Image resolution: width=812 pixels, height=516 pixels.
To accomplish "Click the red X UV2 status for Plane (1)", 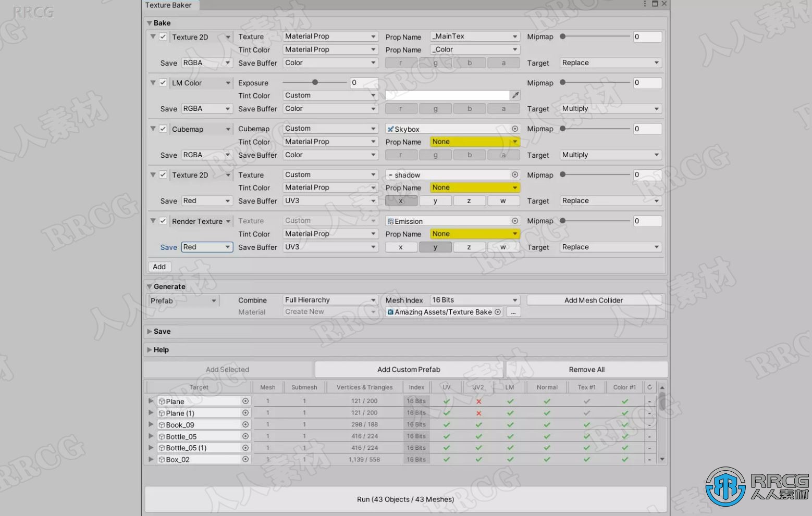I will point(478,413).
